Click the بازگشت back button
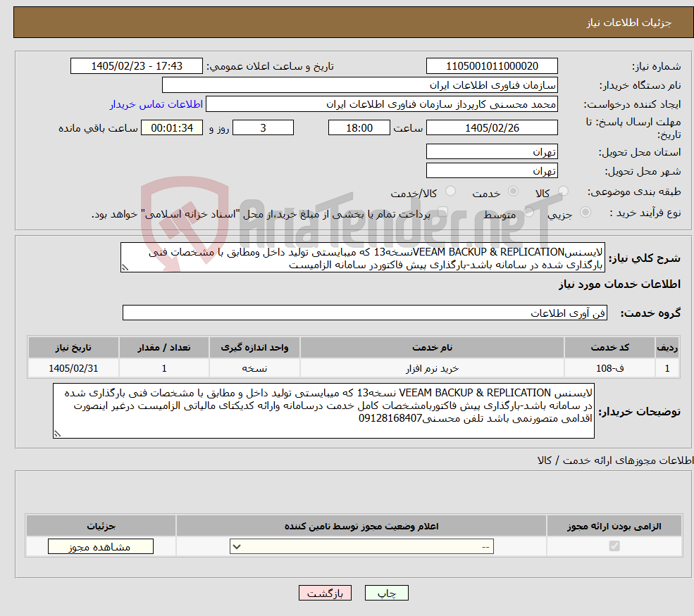 coord(325,593)
